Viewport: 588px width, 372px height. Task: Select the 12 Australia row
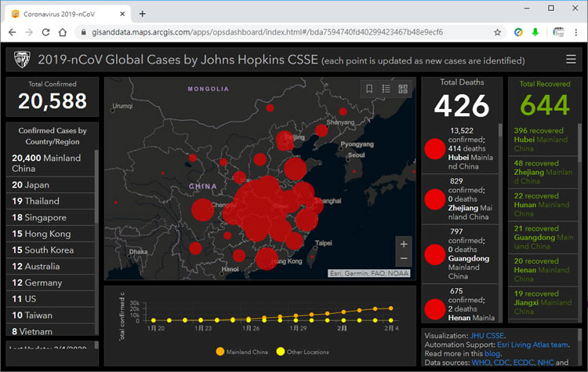tap(50, 266)
